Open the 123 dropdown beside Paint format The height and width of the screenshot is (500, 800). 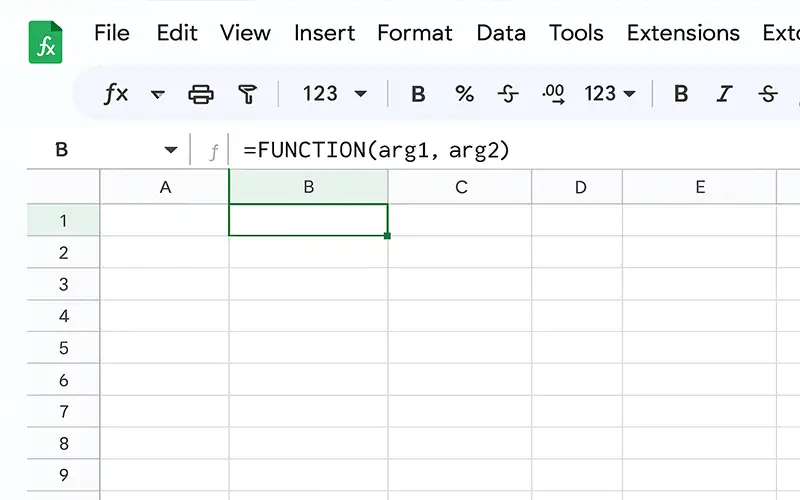click(335, 94)
